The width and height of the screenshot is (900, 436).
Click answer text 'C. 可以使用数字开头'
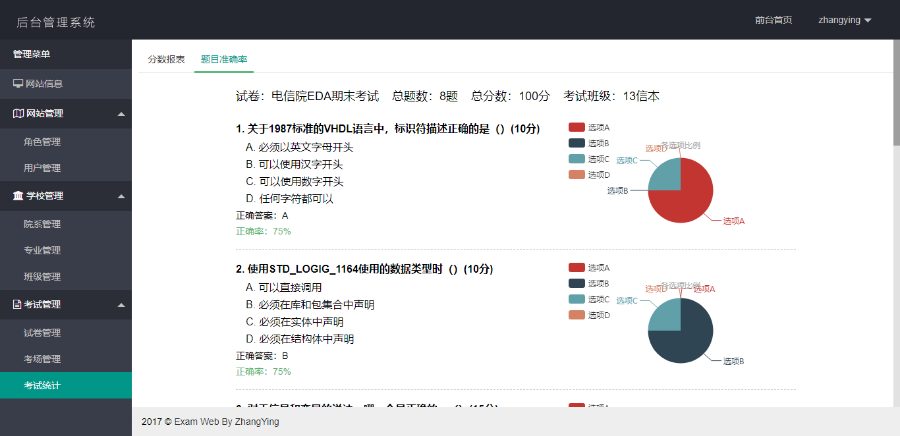click(x=294, y=182)
